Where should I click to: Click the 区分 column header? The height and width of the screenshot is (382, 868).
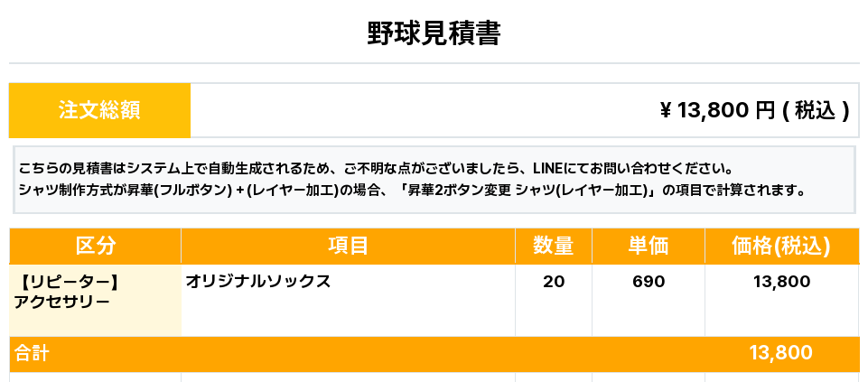95,246
